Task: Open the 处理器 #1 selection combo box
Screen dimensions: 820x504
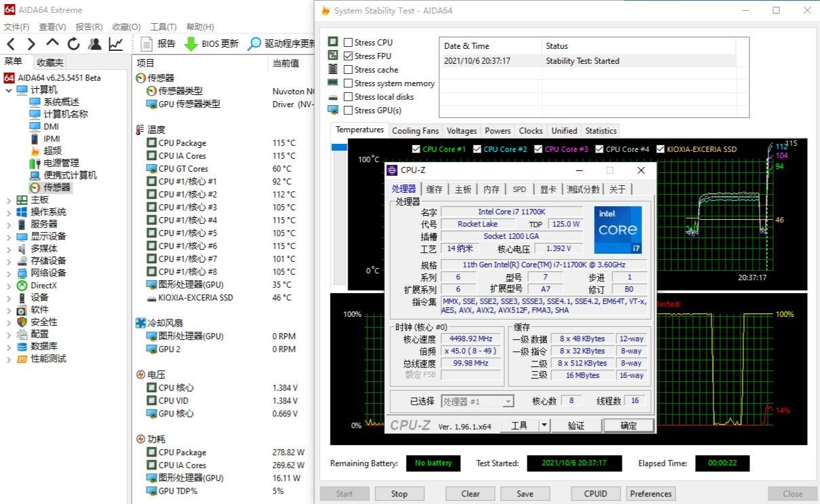Action: [x=477, y=401]
